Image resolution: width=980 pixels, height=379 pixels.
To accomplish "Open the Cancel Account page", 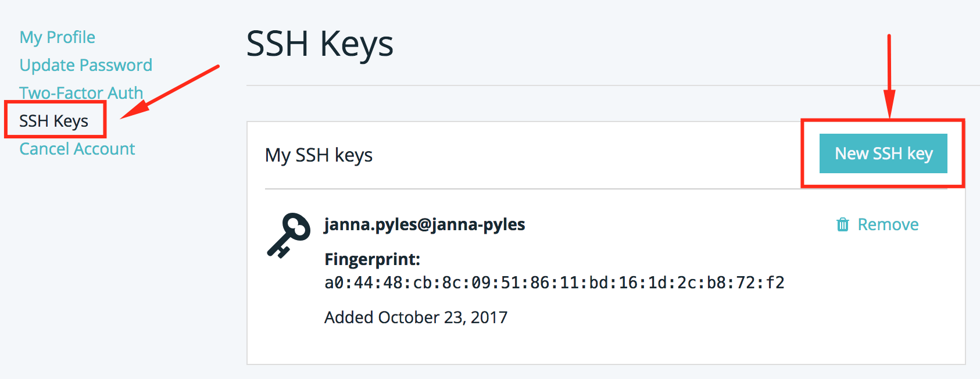I will pos(77,148).
